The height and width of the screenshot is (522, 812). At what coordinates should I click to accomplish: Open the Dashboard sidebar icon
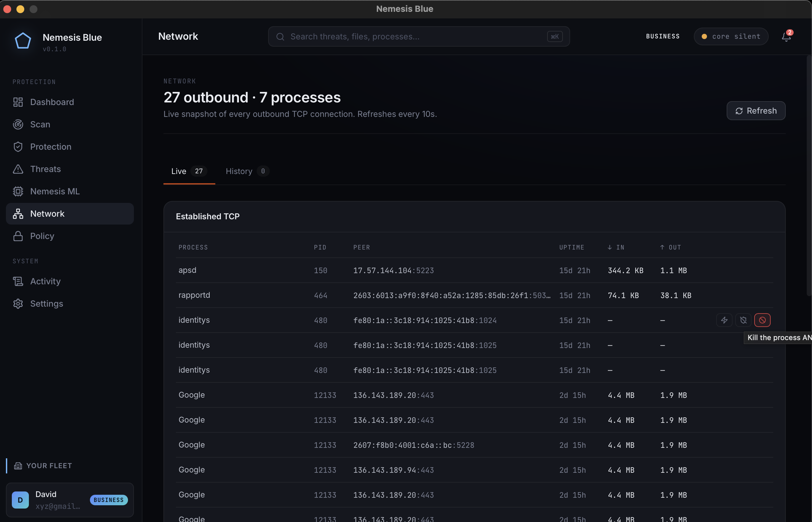(18, 102)
